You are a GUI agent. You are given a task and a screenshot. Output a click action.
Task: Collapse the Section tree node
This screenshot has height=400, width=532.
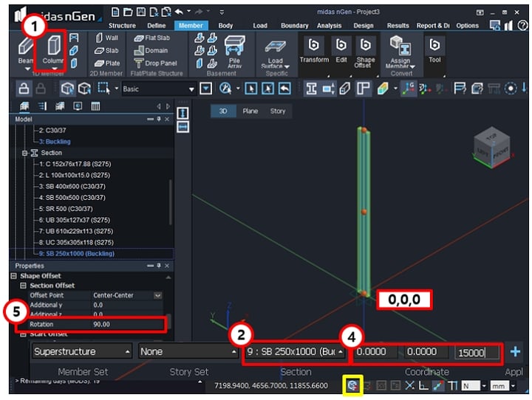click(24, 154)
